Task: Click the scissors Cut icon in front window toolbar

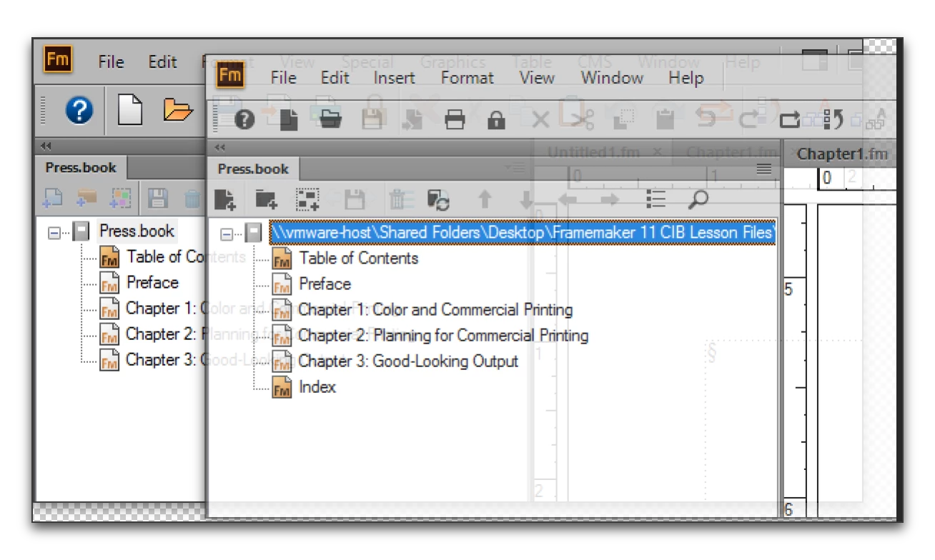Action: pos(584,119)
